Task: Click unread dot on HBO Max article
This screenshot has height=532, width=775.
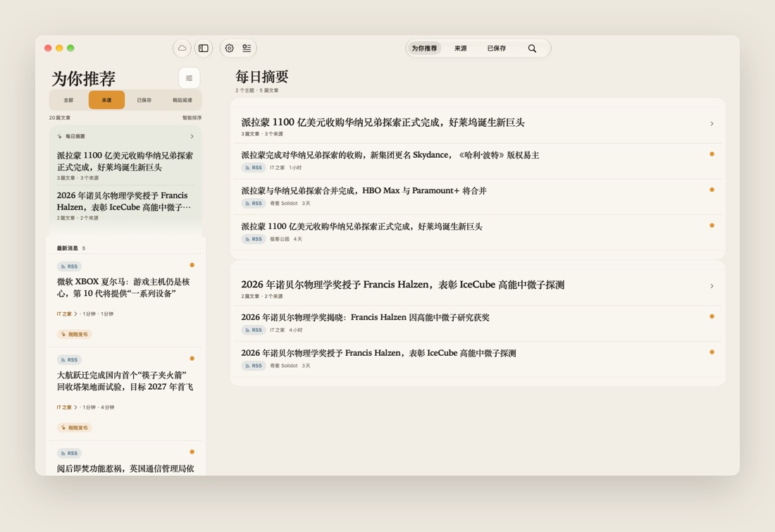Action: point(712,190)
